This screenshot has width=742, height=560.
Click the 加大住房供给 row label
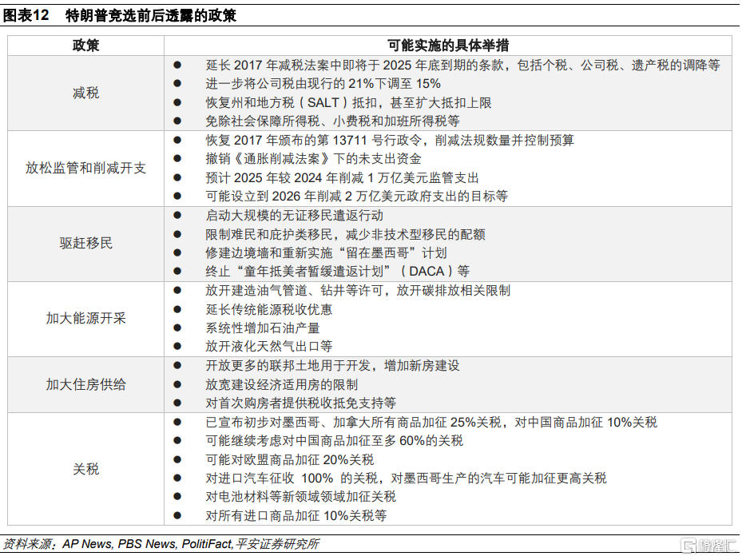tap(86, 384)
